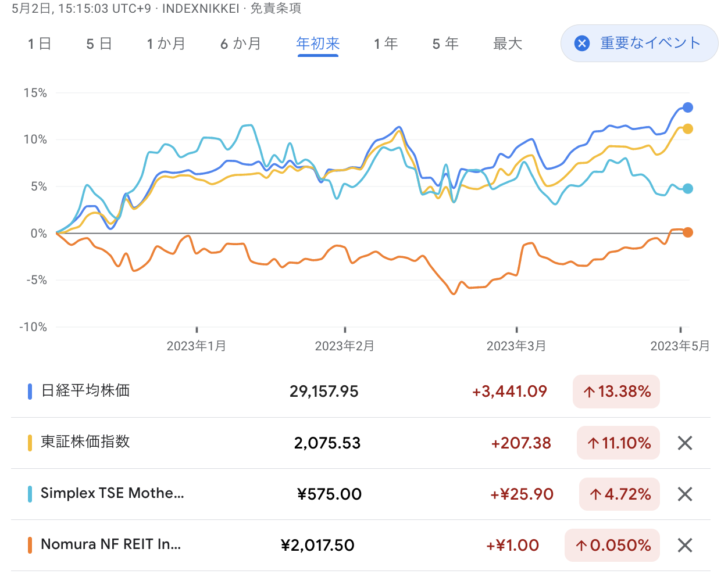728x574 pixels.
Task: Click the orange REIT endpoint dot on chart
Action: (x=687, y=232)
